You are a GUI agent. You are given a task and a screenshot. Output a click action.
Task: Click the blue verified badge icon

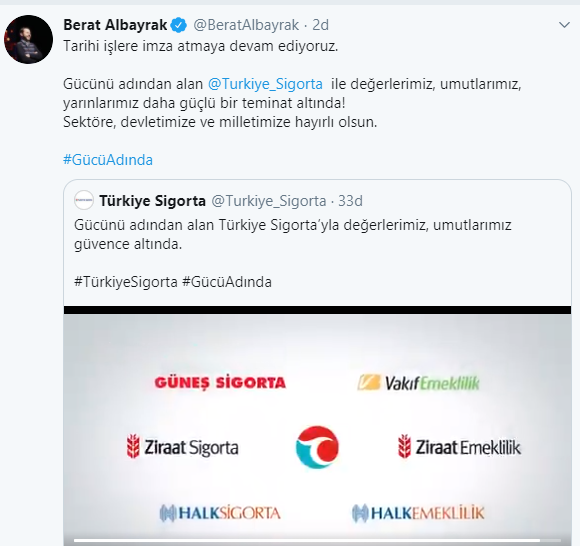click(179, 25)
